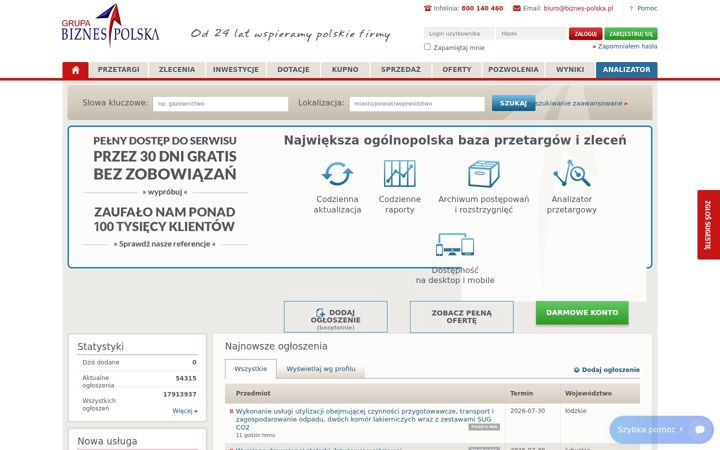Click the Analizator przetargowy magnifier icon
The height and width of the screenshot is (450, 720).
pos(572,173)
